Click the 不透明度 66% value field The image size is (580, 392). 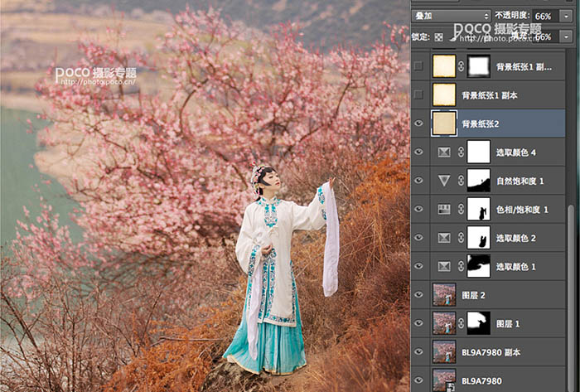544,16
